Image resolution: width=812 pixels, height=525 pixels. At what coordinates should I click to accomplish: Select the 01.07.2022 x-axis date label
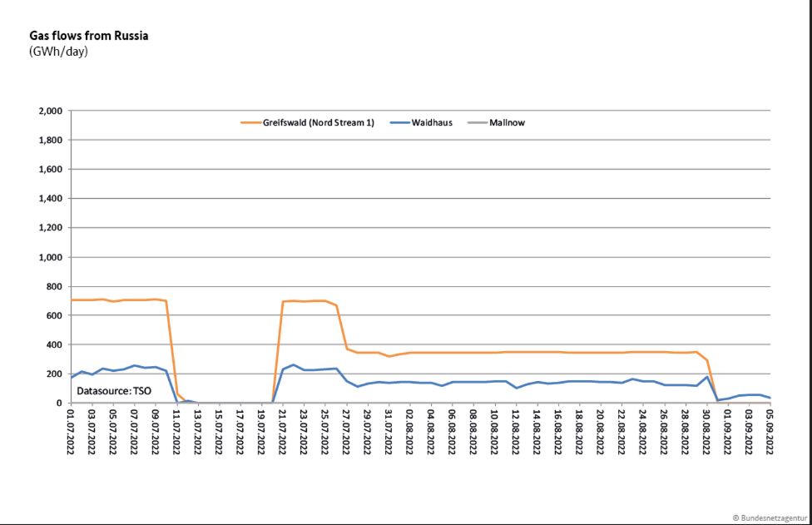(72, 433)
